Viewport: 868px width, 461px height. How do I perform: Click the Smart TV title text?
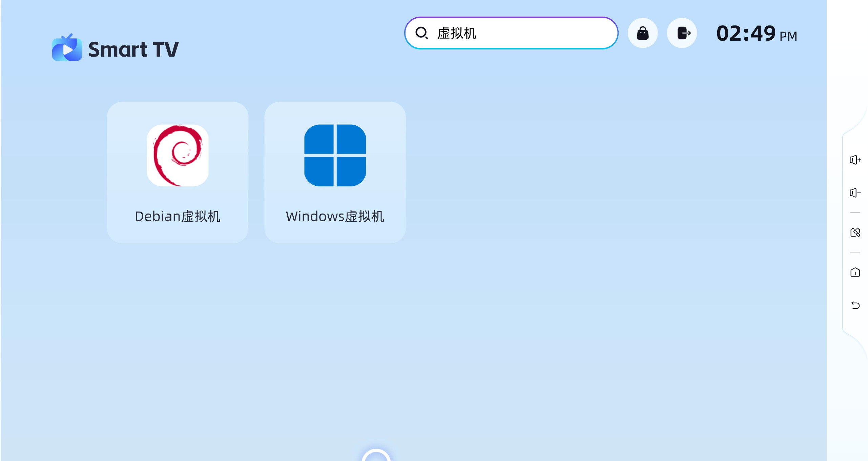pyautogui.click(x=133, y=49)
